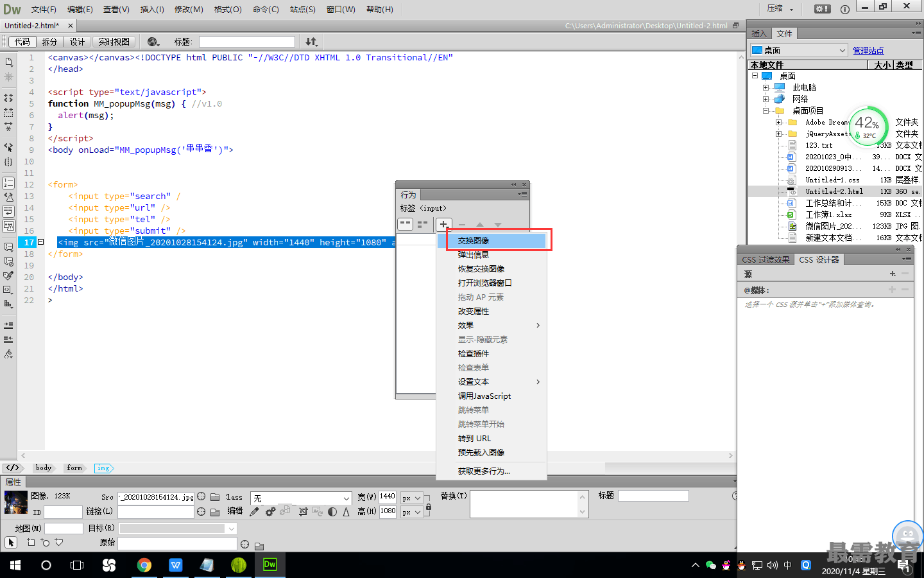Select the circle hotspot tool

[x=45, y=543]
